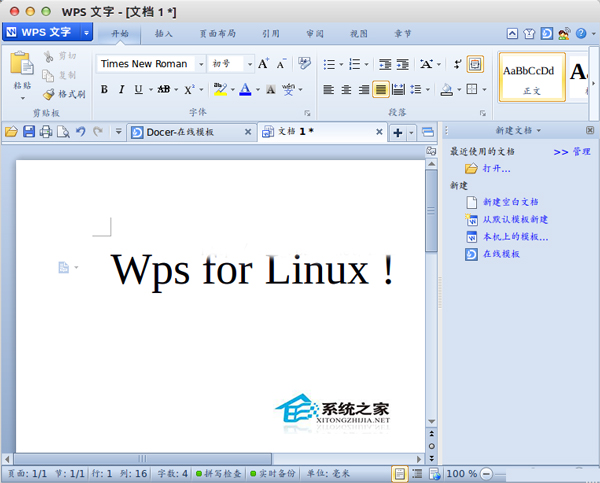Undo the last action
The width and height of the screenshot is (600, 483).
click(x=80, y=132)
